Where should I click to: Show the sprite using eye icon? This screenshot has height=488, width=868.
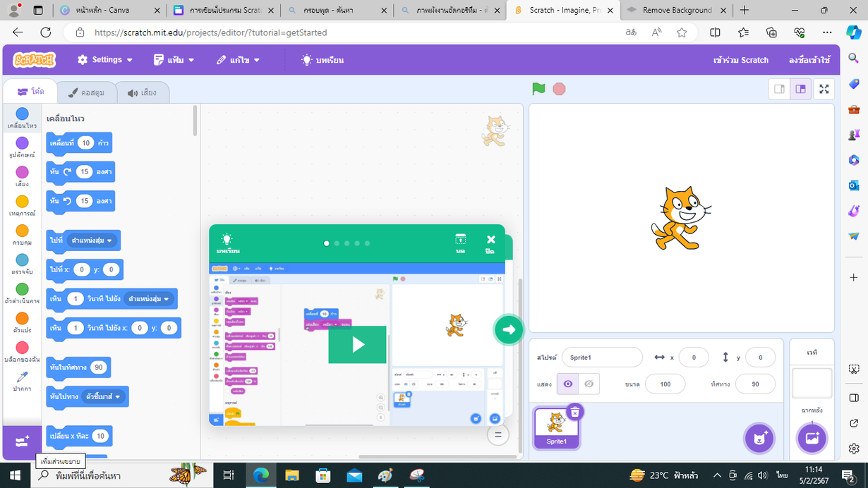[568, 384]
